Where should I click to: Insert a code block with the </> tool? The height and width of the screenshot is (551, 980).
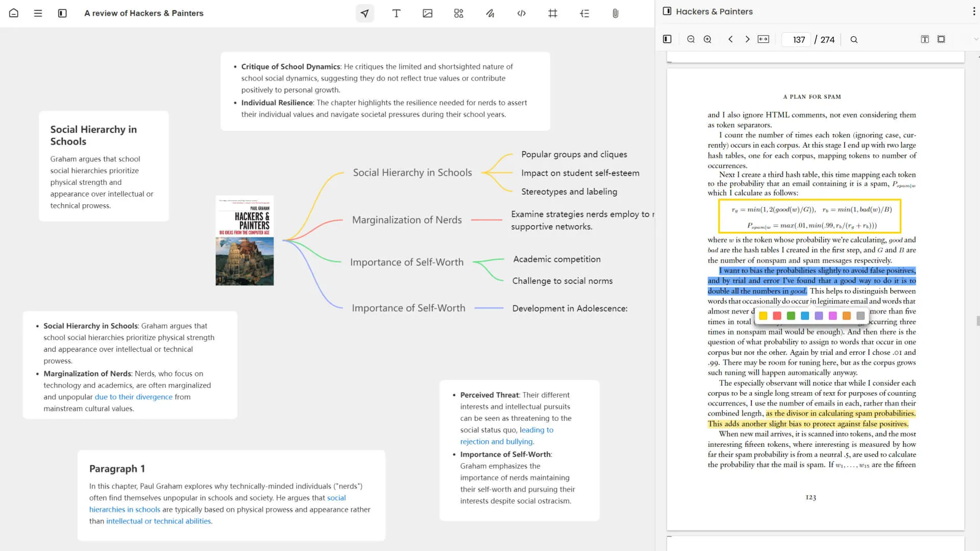(521, 13)
